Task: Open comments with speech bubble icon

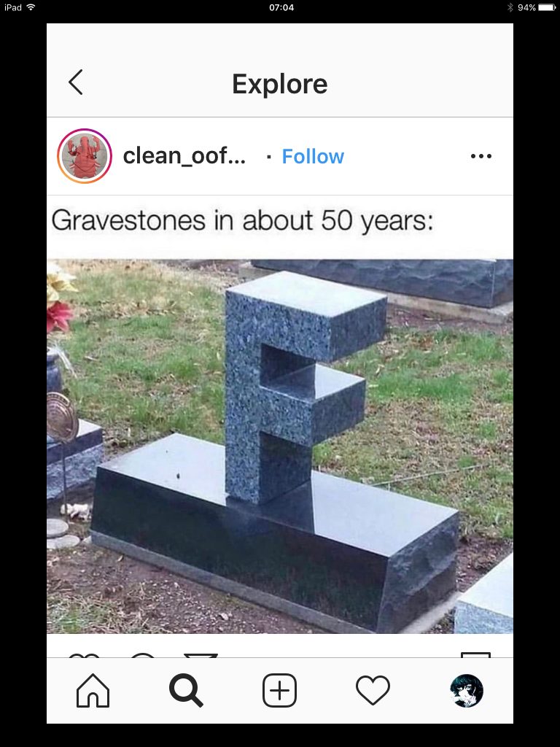Action: 142,656
